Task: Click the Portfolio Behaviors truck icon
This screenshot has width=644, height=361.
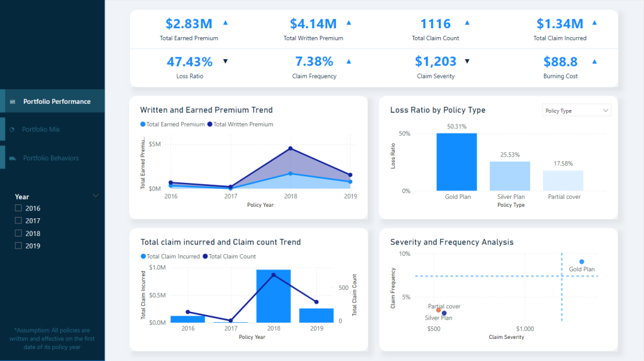Action: [x=13, y=158]
